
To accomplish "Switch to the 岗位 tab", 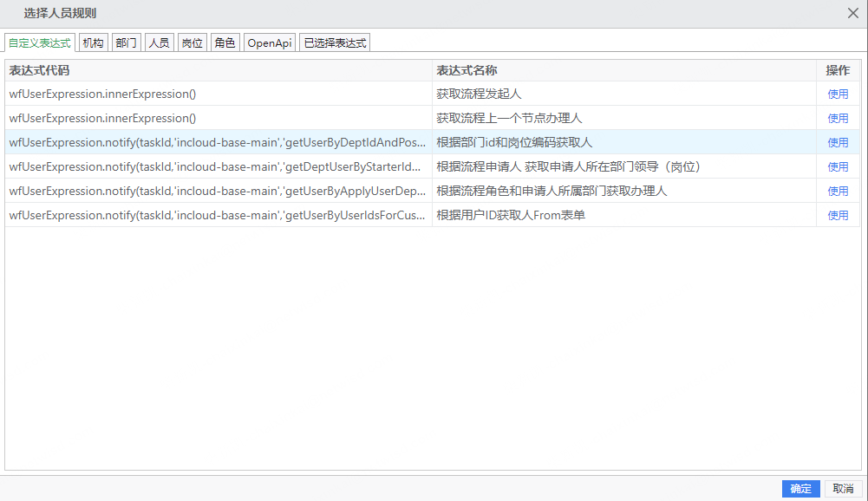I will [x=192, y=42].
